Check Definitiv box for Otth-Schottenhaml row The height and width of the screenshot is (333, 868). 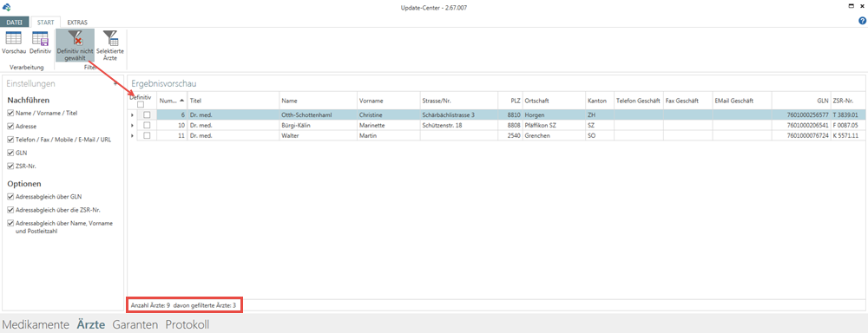pyautogui.click(x=147, y=115)
